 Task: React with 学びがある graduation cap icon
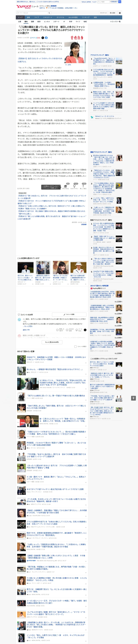(66, 186)
